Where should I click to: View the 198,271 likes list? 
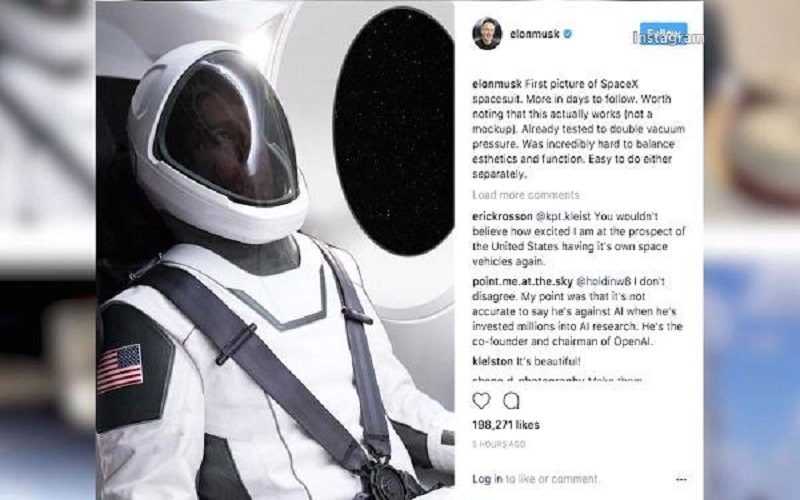[506, 424]
